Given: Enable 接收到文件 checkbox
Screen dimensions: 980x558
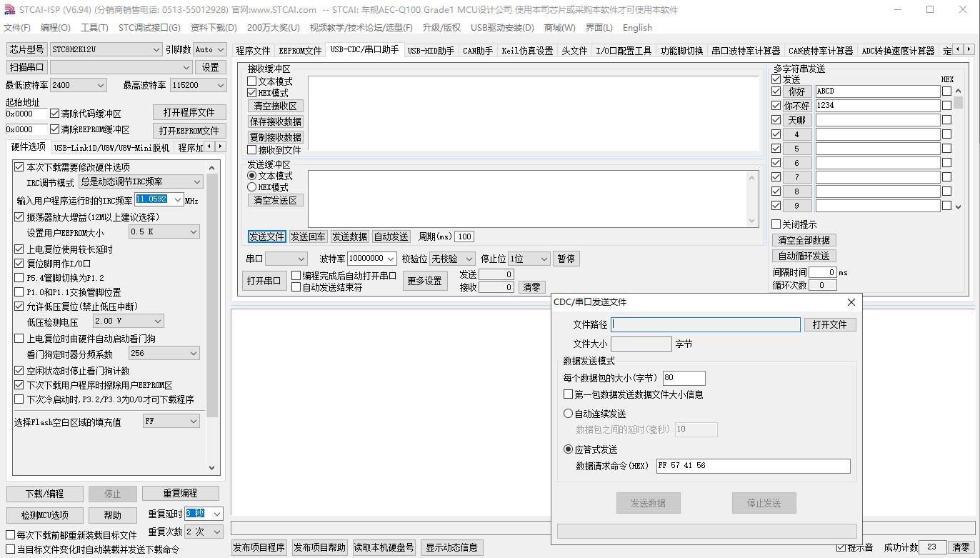Looking at the screenshot, I should (x=251, y=150).
